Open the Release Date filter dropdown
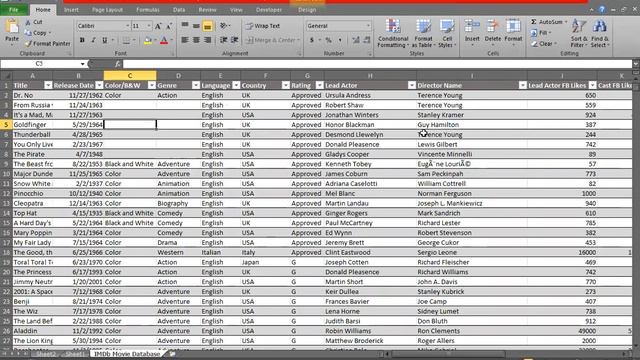This screenshot has height=360, width=640. [99, 85]
